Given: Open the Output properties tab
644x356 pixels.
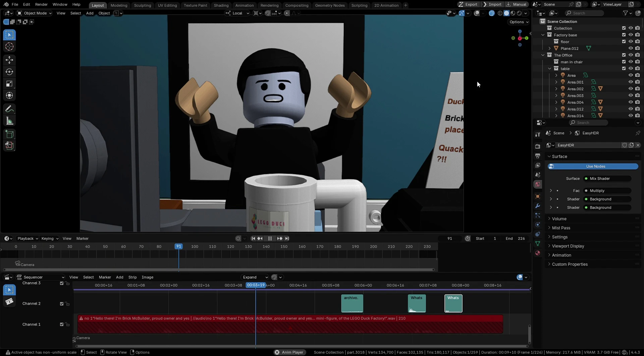Looking at the screenshot, I should [x=538, y=156].
